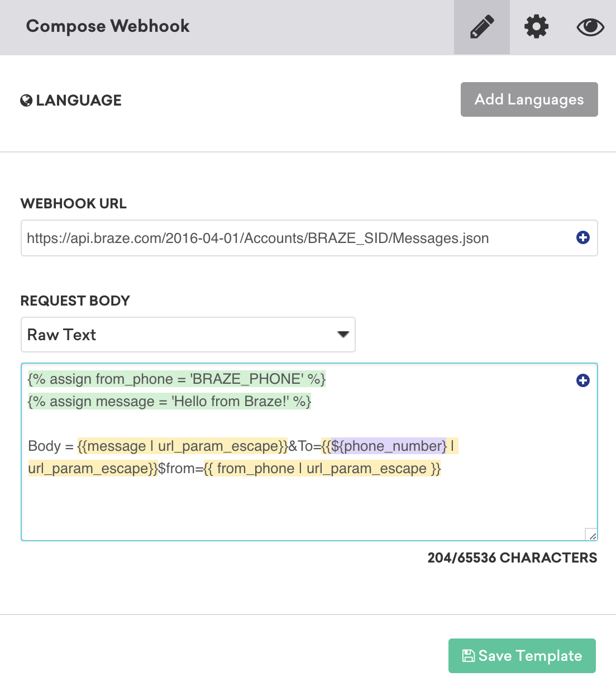Click the assign message Liquid line

(169, 402)
